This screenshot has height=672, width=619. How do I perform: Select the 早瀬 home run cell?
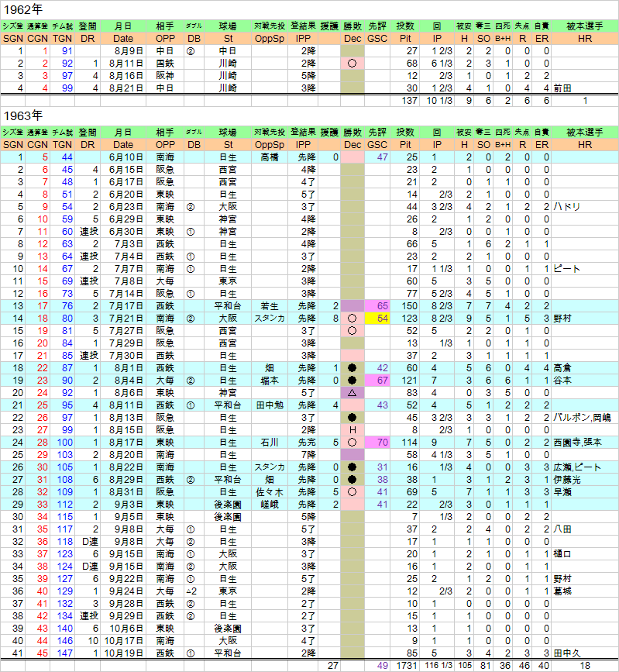(x=585, y=492)
